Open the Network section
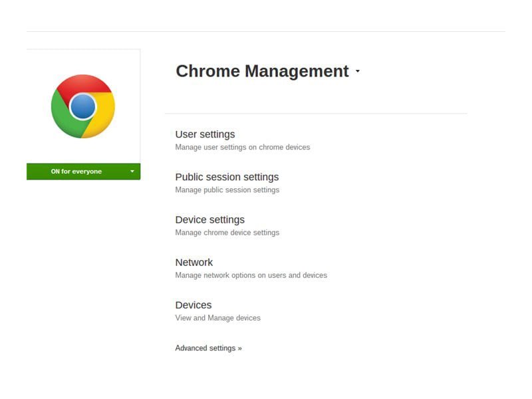Viewport: 532px width, 399px height. (194, 262)
